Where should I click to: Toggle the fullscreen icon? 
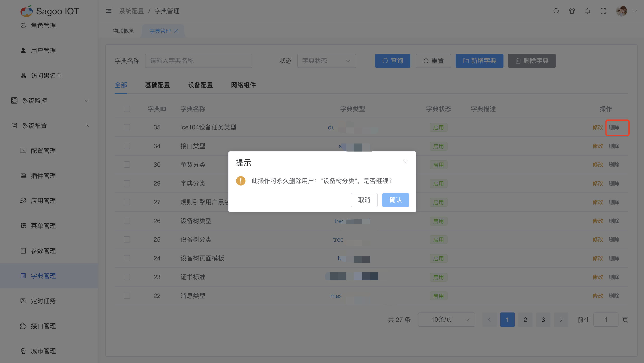[x=603, y=11]
